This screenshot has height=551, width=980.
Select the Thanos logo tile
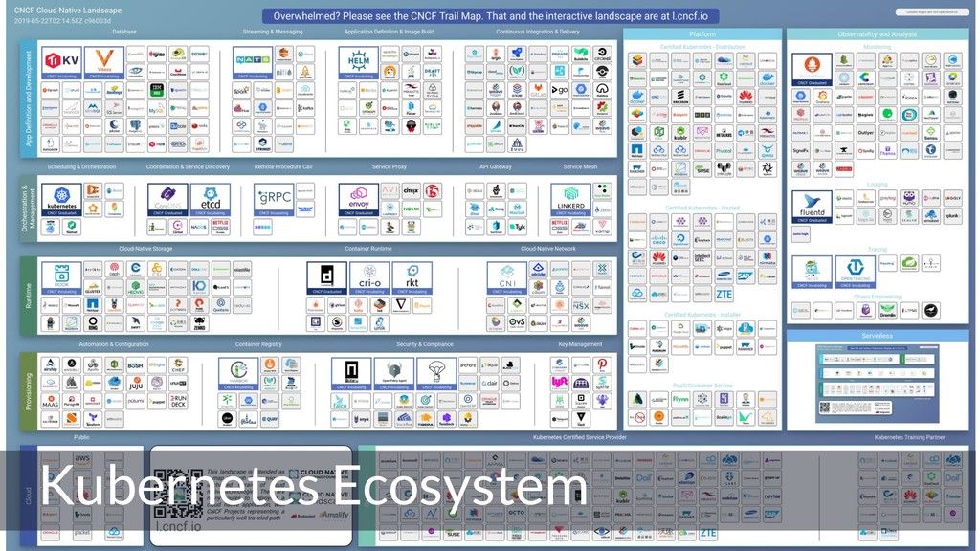(x=887, y=150)
